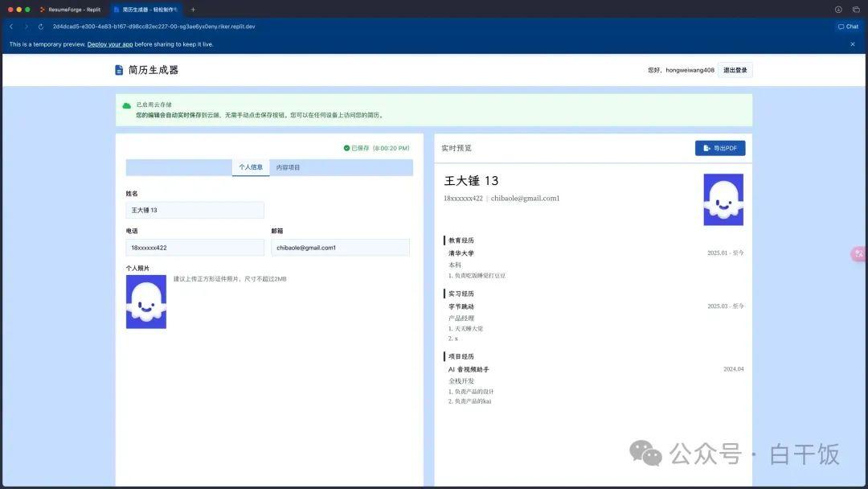
Task: Click the '产品经理' role text
Action: coord(461,318)
